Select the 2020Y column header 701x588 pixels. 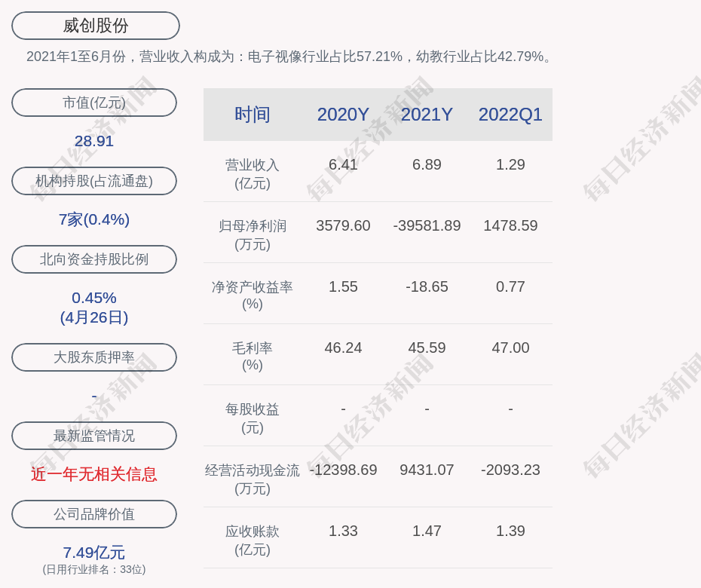(x=343, y=115)
